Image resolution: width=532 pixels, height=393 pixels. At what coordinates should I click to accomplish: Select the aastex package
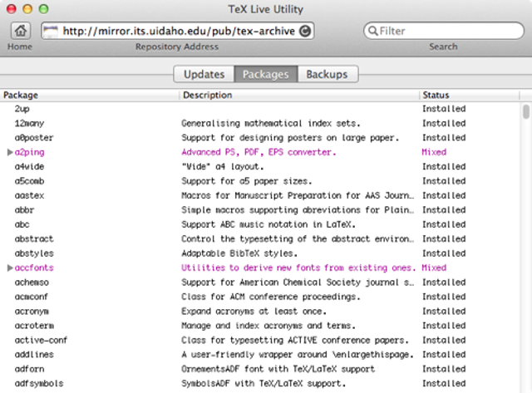coord(29,195)
